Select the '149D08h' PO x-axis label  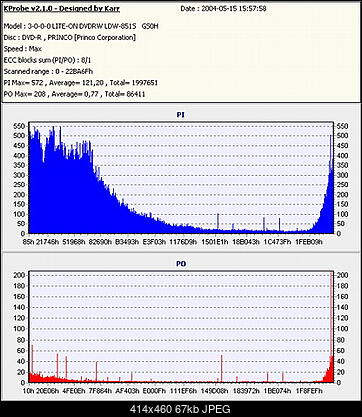tap(215, 391)
